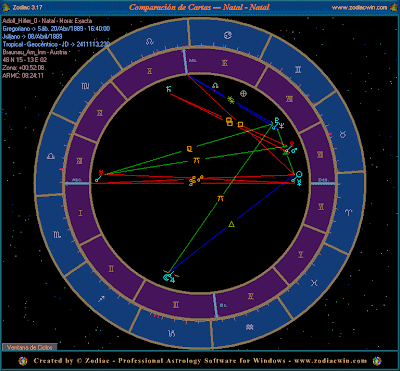Open the Ventana de Ciclos tab

click(x=30, y=347)
